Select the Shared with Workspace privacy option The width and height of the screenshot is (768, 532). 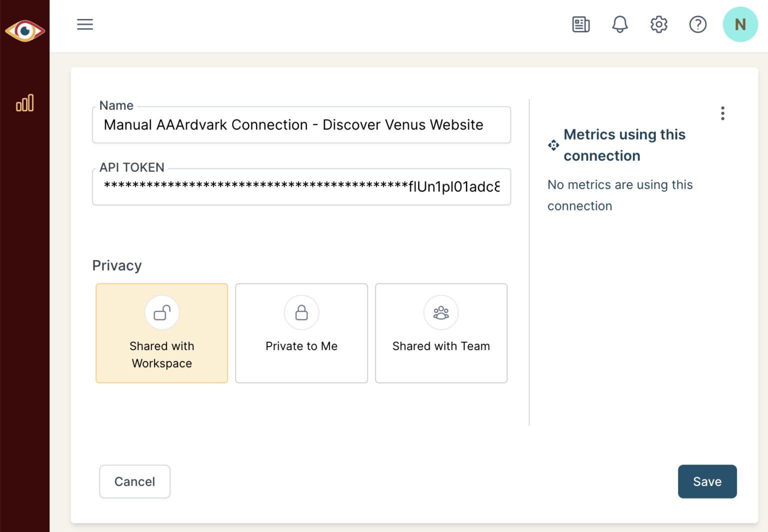(x=161, y=333)
